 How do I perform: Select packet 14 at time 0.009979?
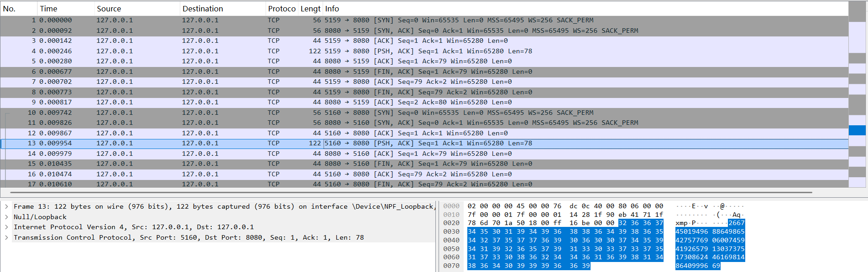coord(274,154)
